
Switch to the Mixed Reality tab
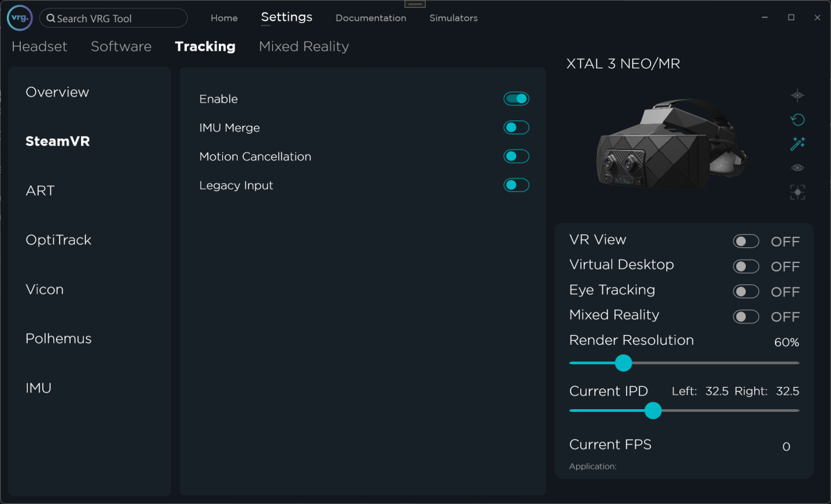pos(304,46)
